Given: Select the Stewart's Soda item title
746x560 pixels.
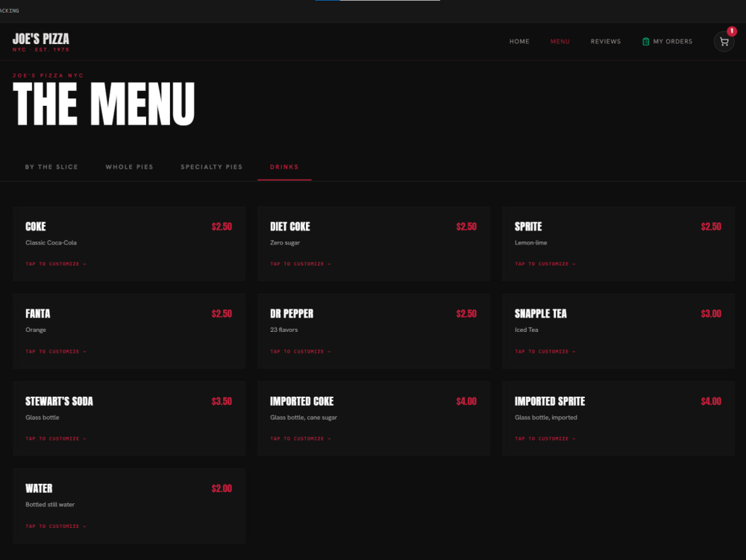Looking at the screenshot, I should 59,401.
